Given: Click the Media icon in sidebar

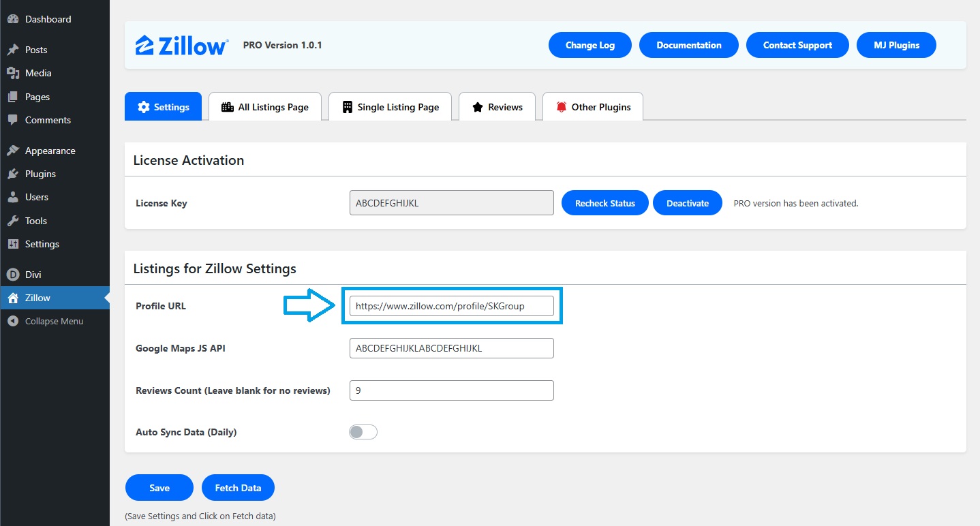Looking at the screenshot, I should (12, 73).
